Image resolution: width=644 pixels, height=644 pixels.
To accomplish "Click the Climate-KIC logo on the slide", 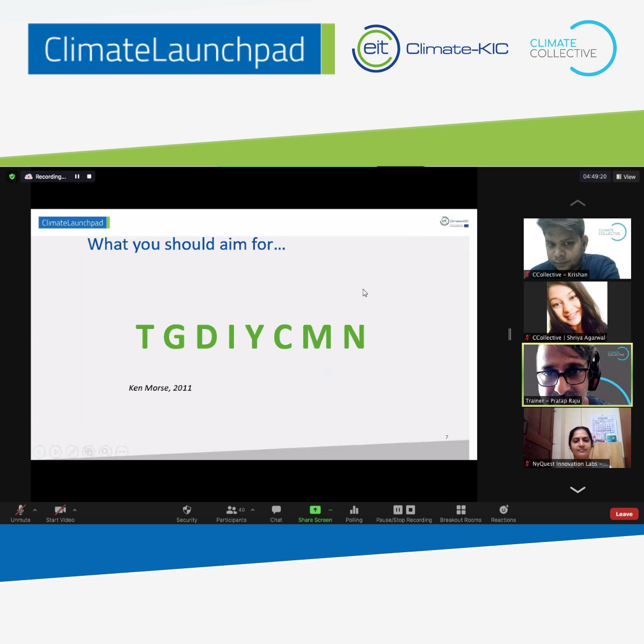I will pos(455,222).
